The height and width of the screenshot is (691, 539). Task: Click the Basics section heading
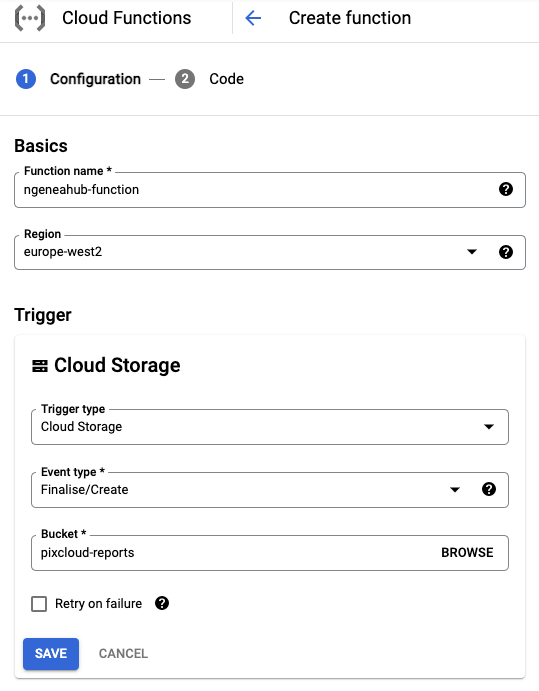point(41,146)
